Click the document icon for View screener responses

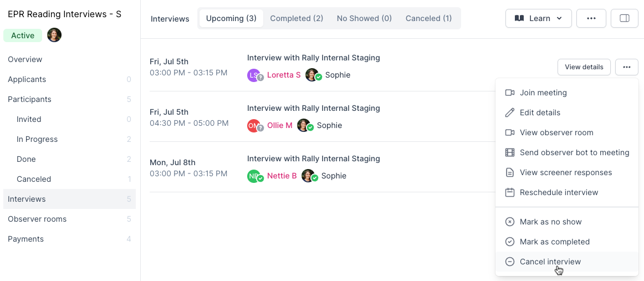pyautogui.click(x=510, y=172)
